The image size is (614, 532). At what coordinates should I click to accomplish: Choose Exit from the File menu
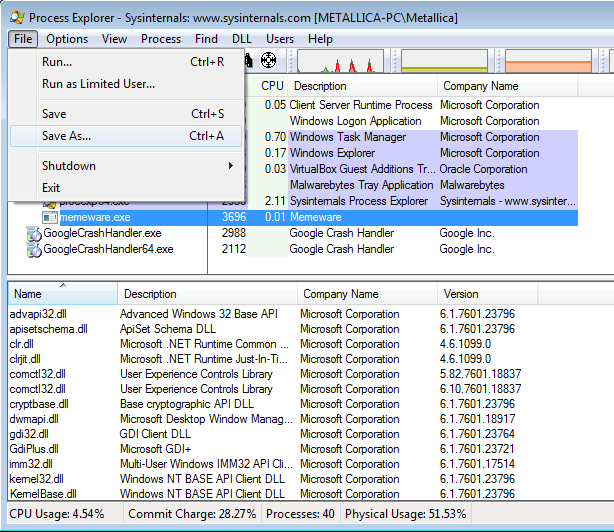pos(126,188)
